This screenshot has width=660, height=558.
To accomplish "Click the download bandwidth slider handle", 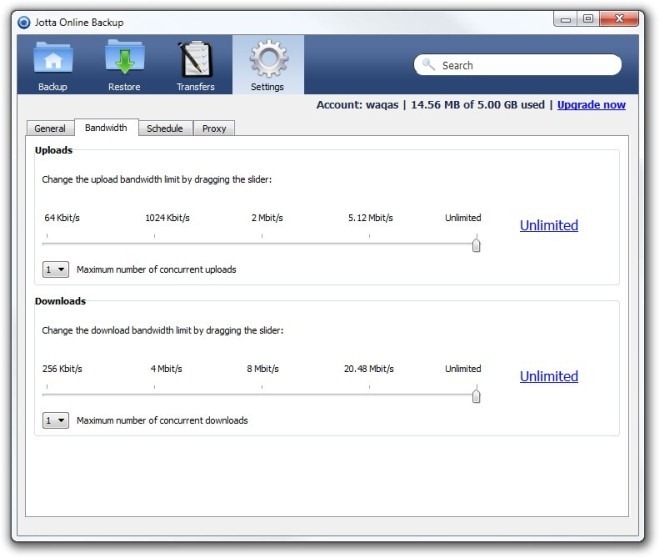I will (x=476, y=396).
